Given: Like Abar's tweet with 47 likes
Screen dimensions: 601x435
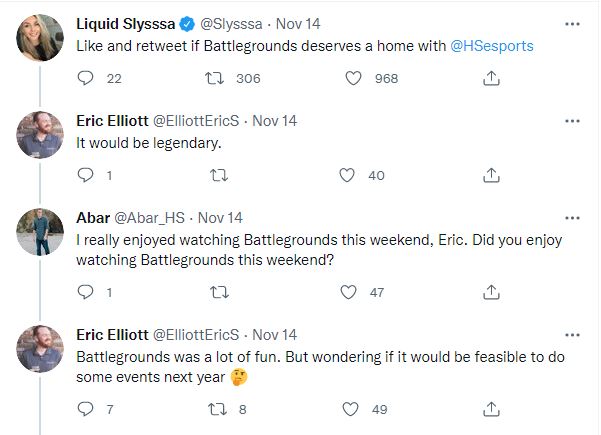Looking at the screenshot, I should [348, 293].
